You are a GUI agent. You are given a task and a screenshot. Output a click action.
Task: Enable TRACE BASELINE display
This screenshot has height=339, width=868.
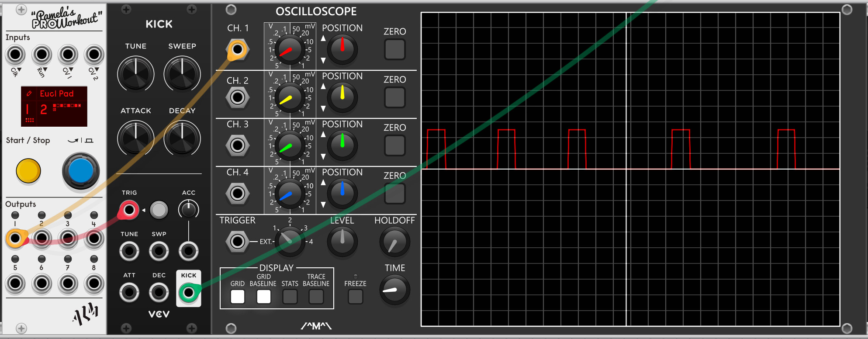(316, 297)
